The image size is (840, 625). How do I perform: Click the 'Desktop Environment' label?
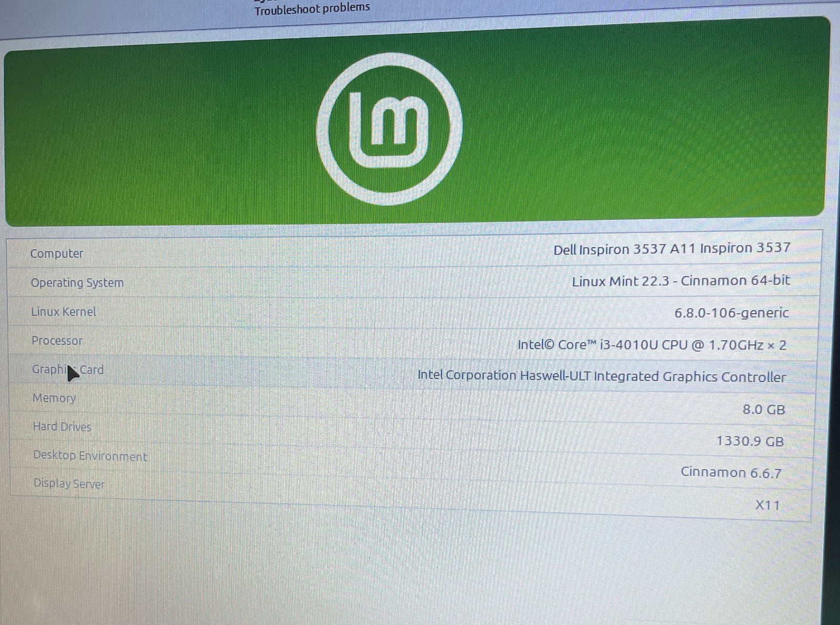90,455
